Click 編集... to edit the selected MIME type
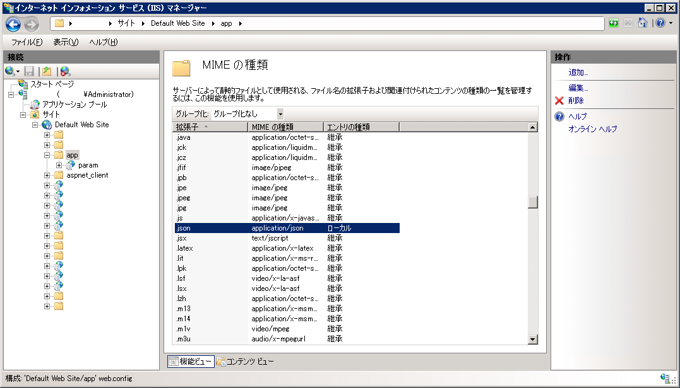 pos(578,88)
